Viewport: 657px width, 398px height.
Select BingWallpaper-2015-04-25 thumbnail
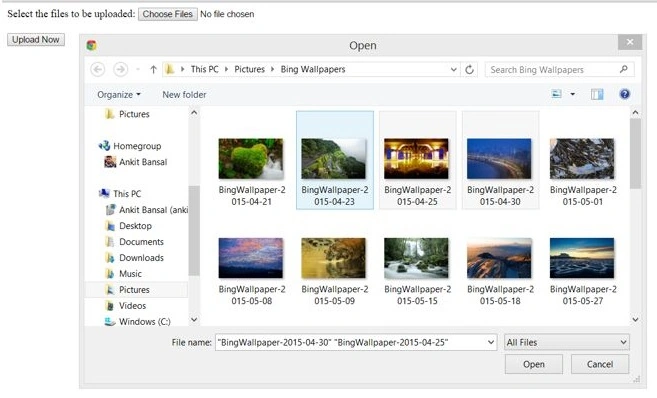(417, 160)
